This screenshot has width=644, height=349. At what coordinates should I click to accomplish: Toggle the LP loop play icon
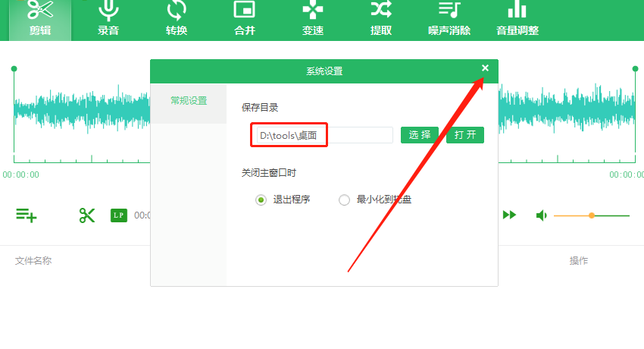[119, 215]
